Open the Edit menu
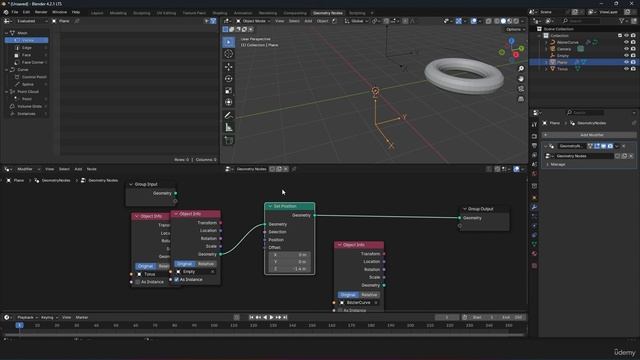 pos(26,12)
